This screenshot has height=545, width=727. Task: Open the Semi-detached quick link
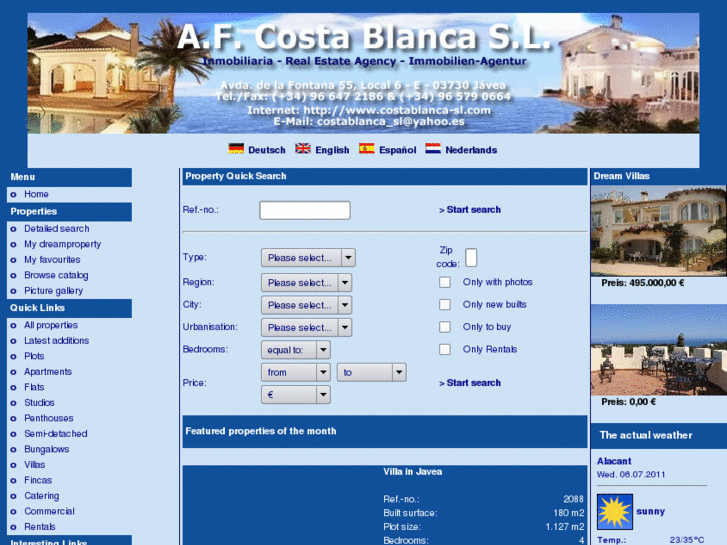coord(56,434)
